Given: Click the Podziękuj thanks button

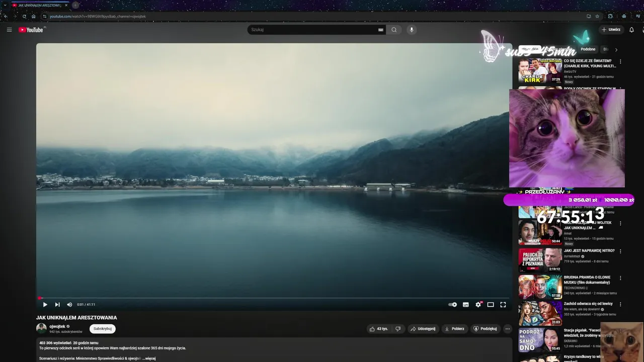Looking at the screenshot, I should coord(485,329).
